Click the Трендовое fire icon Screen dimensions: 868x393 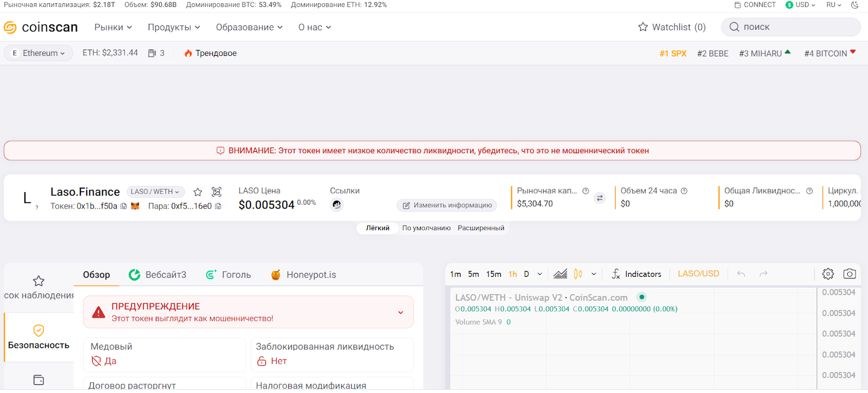pos(188,53)
